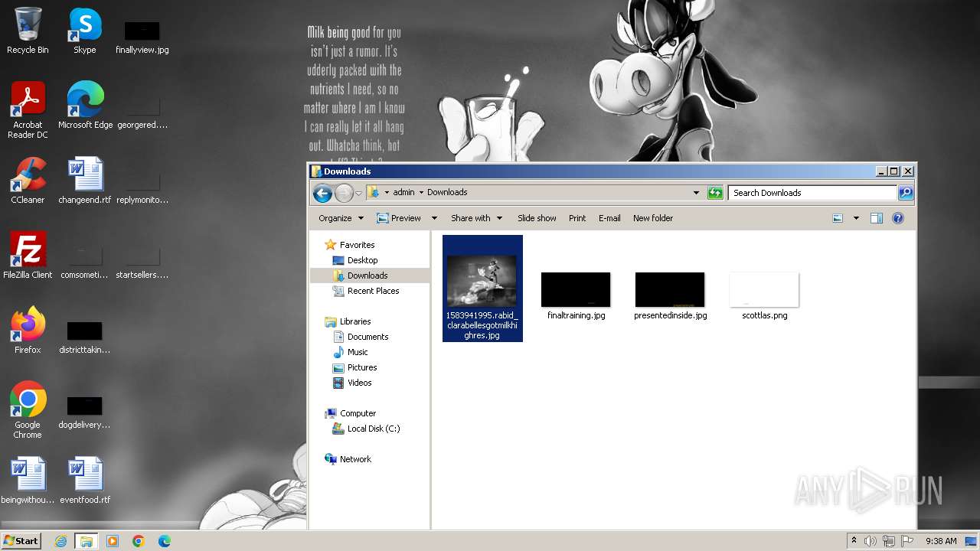Open Internet Explorer from the taskbar
The width and height of the screenshot is (980, 551).
coord(60,541)
